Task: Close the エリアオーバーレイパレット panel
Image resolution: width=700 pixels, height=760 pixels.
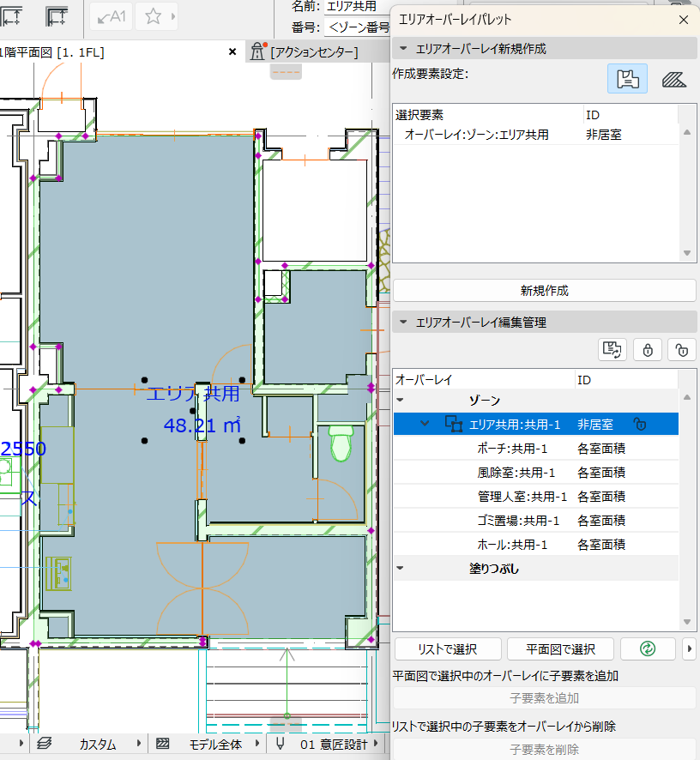Action: tap(684, 20)
